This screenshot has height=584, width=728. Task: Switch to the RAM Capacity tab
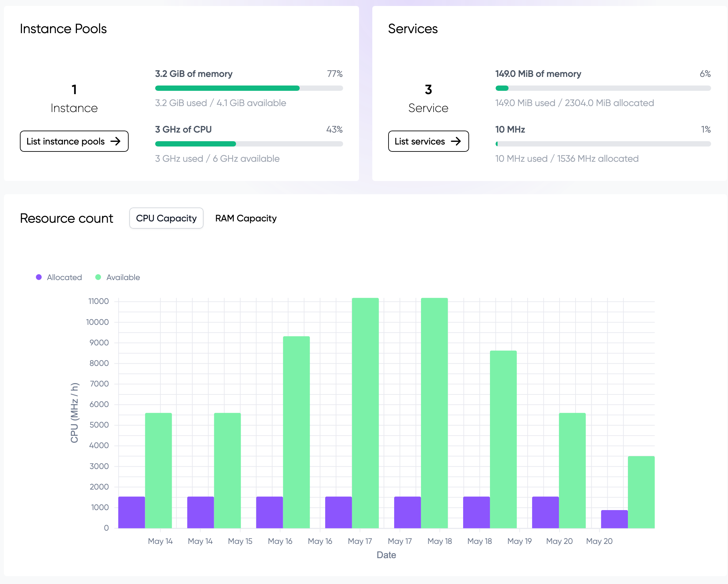246,218
